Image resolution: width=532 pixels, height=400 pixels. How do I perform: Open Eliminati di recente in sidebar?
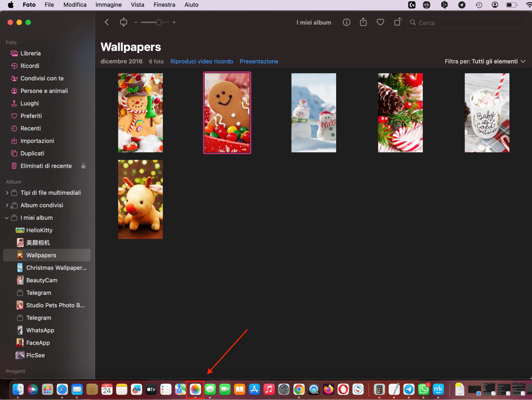click(46, 166)
